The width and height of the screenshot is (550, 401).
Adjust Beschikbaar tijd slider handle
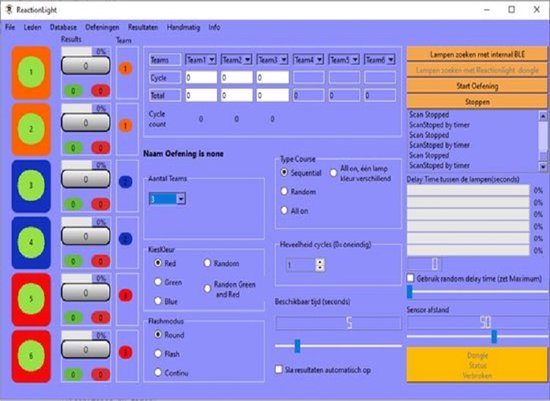pos(297,346)
